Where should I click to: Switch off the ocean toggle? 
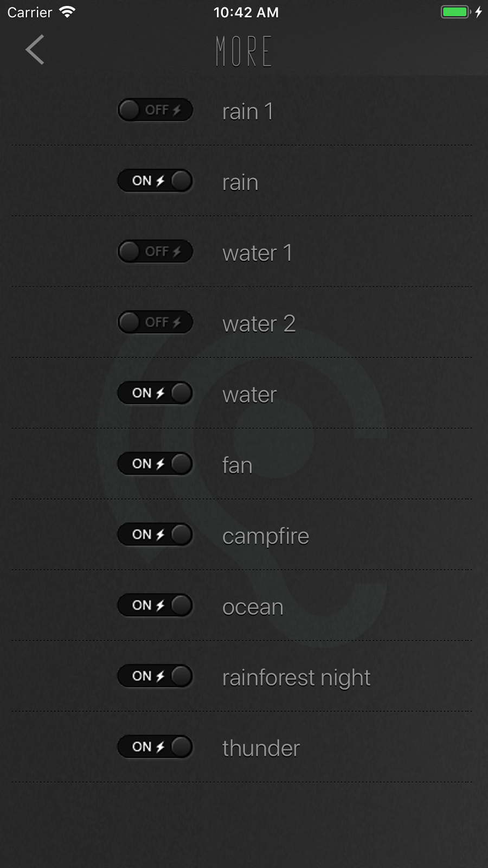155,605
